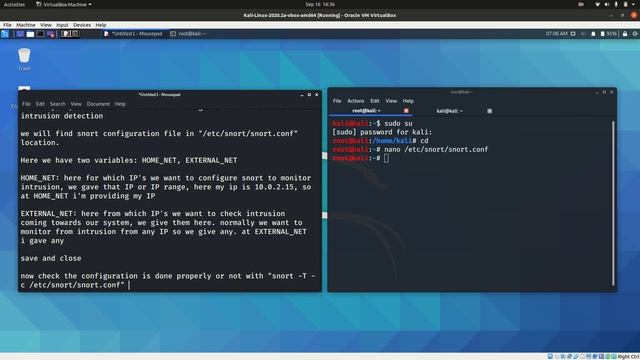Launch the terminal emulator icon in Kali panel
640x360 pixels.
(x=40, y=34)
